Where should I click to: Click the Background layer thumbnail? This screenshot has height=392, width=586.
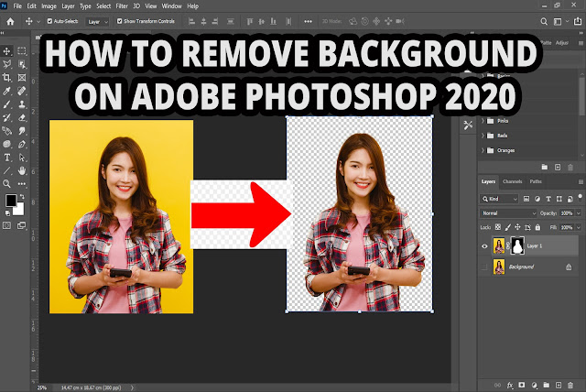tap(499, 267)
